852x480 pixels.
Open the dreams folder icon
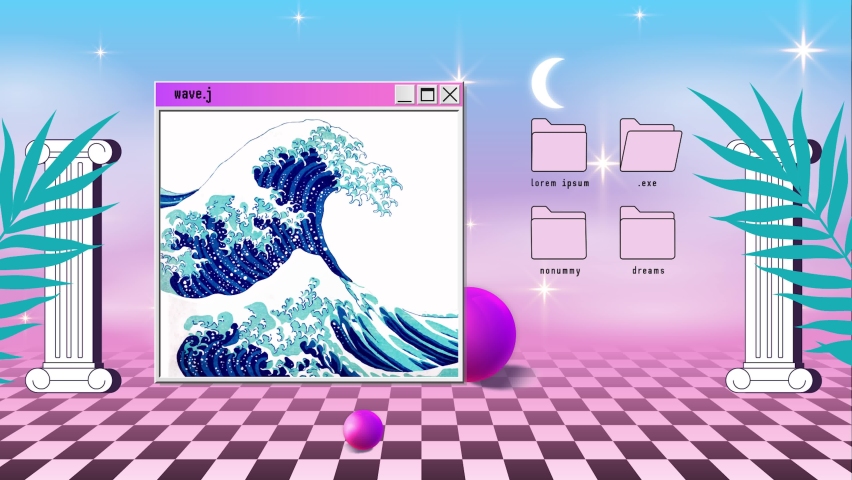647,233
